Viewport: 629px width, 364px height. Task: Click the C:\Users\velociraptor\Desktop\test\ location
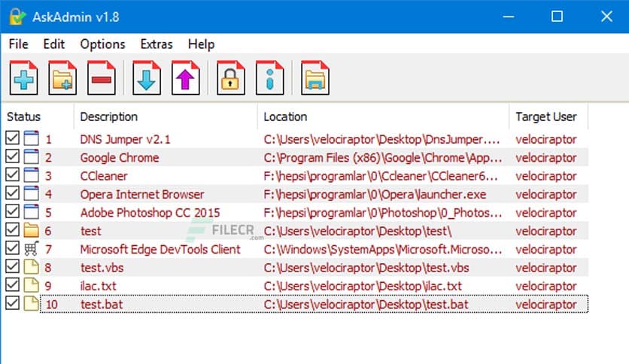tap(357, 232)
